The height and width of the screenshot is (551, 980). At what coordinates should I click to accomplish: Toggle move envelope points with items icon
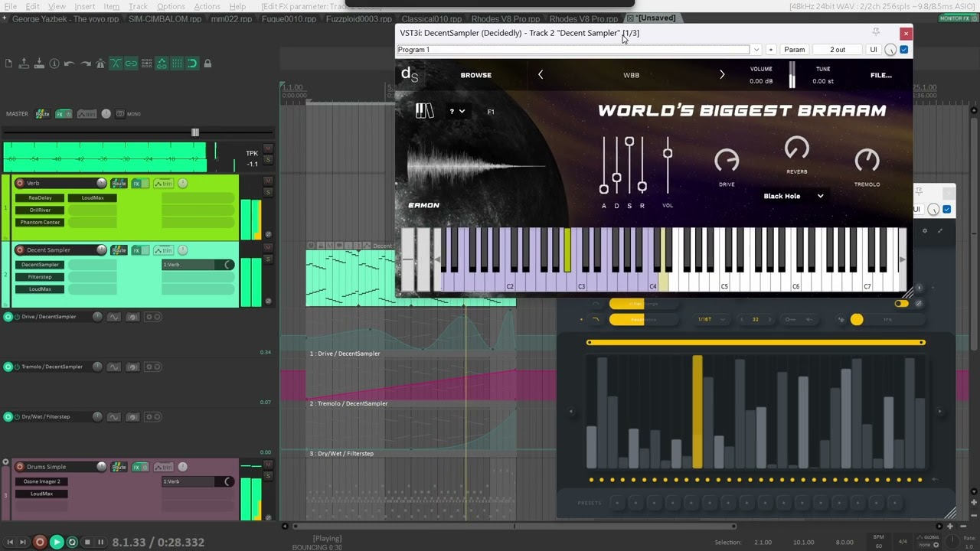pos(162,64)
